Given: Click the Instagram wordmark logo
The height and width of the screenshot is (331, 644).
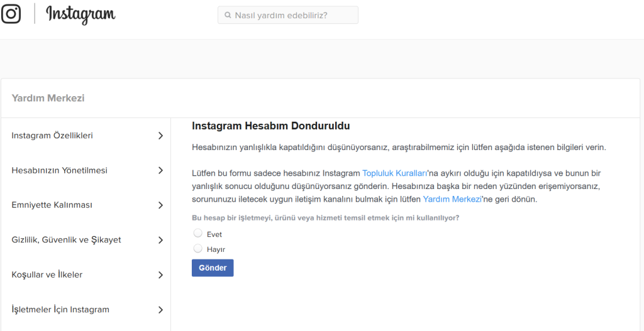Looking at the screenshot, I should (x=80, y=15).
